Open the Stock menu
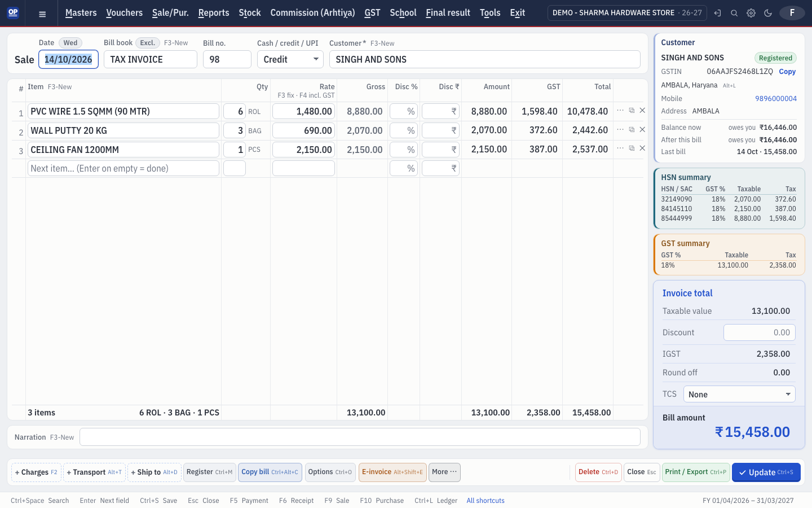Screen dimensions: 812x508 (x=250, y=12)
